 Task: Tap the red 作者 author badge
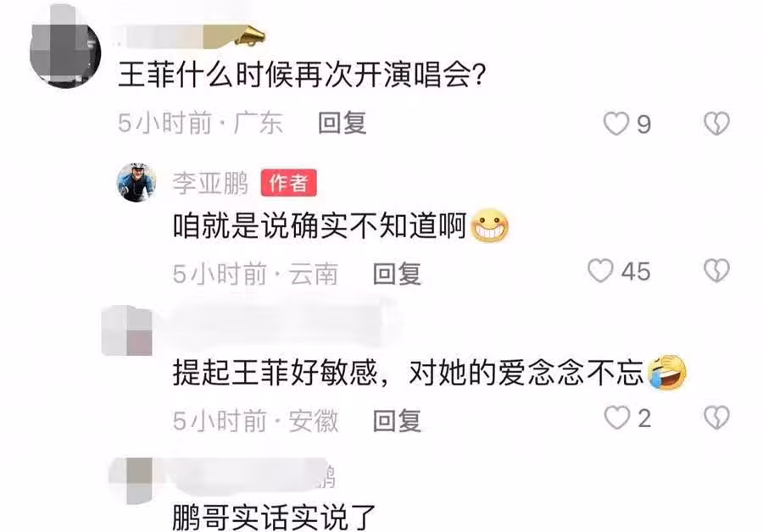click(x=288, y=183)
